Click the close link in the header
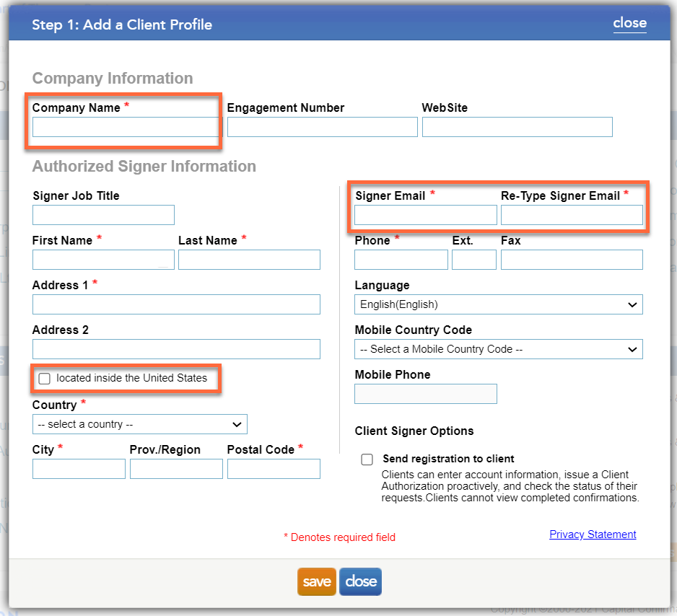The width and height of the screenshot is (677, 616). click(x=629, y=23)
